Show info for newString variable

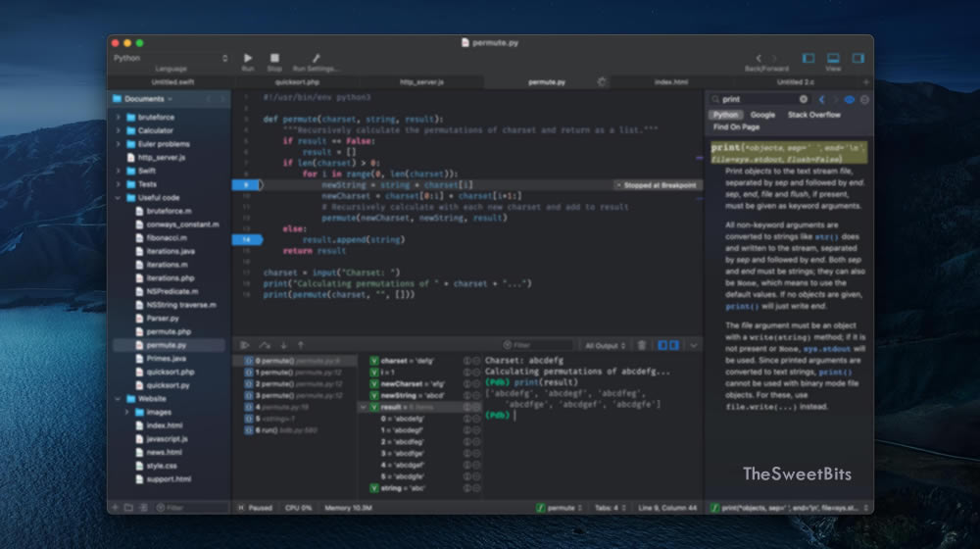click(466, 396)
